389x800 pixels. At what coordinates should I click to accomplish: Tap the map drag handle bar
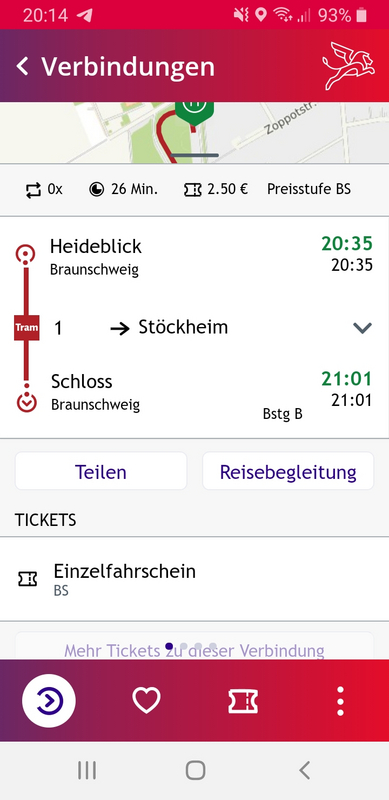194,155
